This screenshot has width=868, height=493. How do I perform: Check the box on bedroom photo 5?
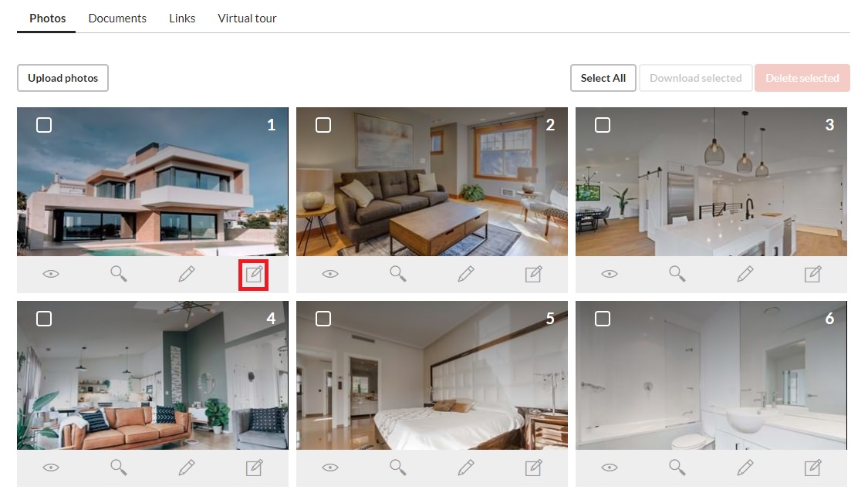click(323, 319)
